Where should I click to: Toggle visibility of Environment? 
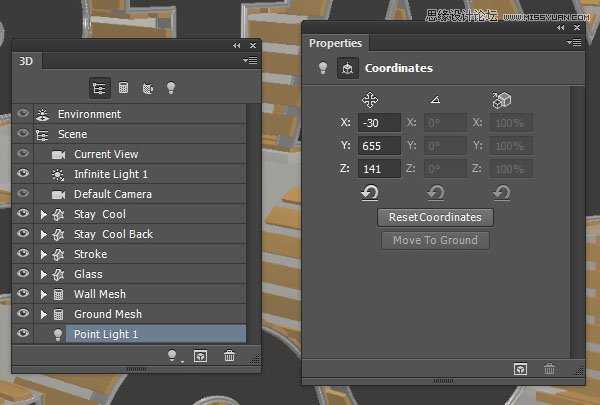23,113
